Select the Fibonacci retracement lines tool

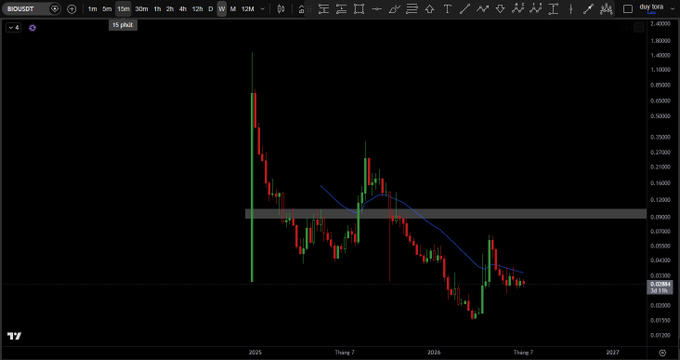coord(412,9)
